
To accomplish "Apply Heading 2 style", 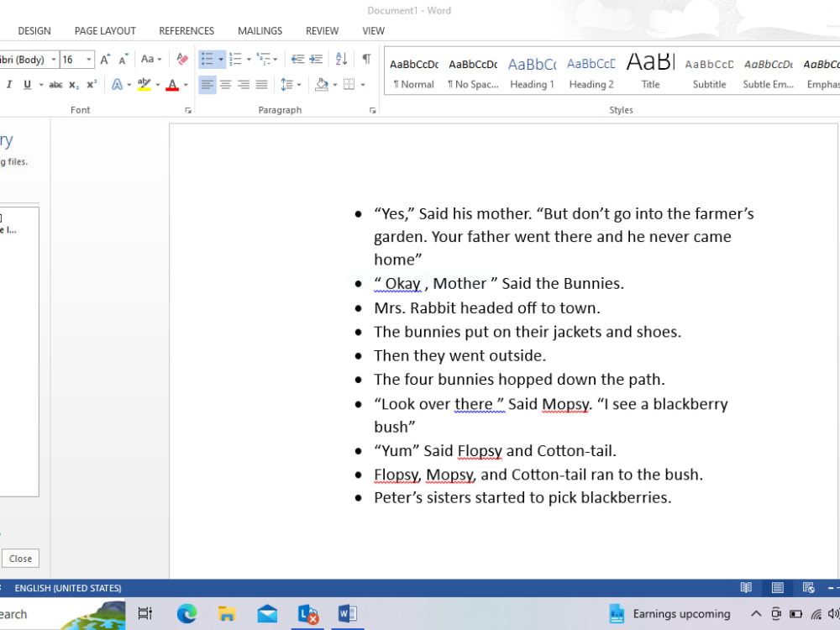I will [591, 72].
